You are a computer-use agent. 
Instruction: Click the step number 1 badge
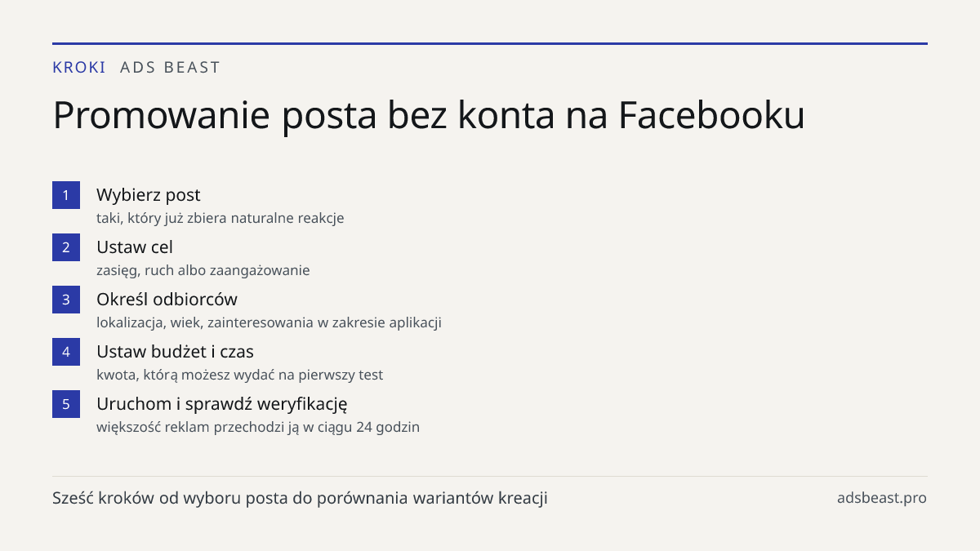tap(66, 195)
